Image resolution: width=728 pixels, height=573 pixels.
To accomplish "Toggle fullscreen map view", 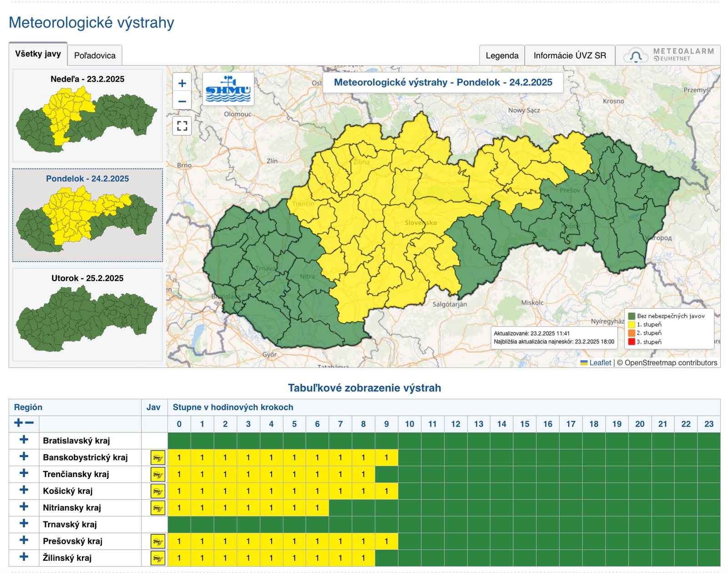I will pos(182,126).
